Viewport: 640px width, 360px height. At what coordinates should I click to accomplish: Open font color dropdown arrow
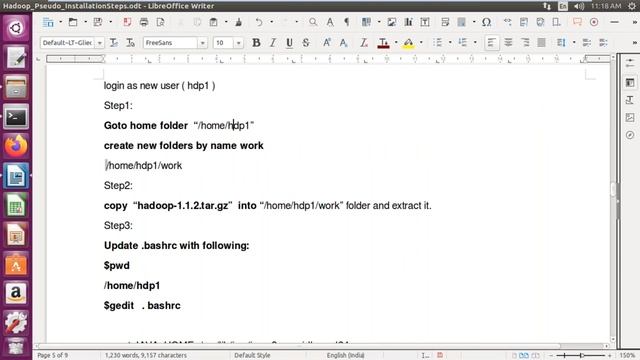point(396,42)
